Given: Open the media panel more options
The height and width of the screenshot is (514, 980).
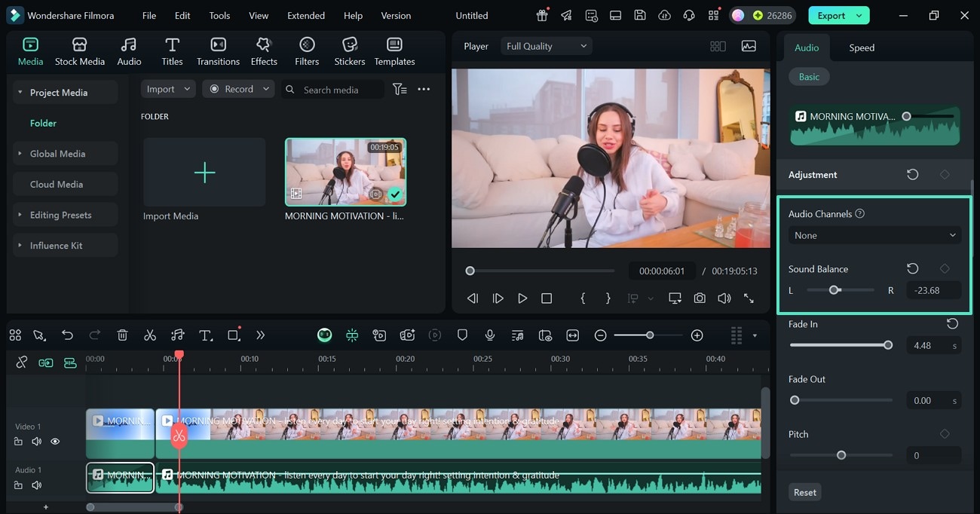Looking at the screenshot, I should point(424,89).
